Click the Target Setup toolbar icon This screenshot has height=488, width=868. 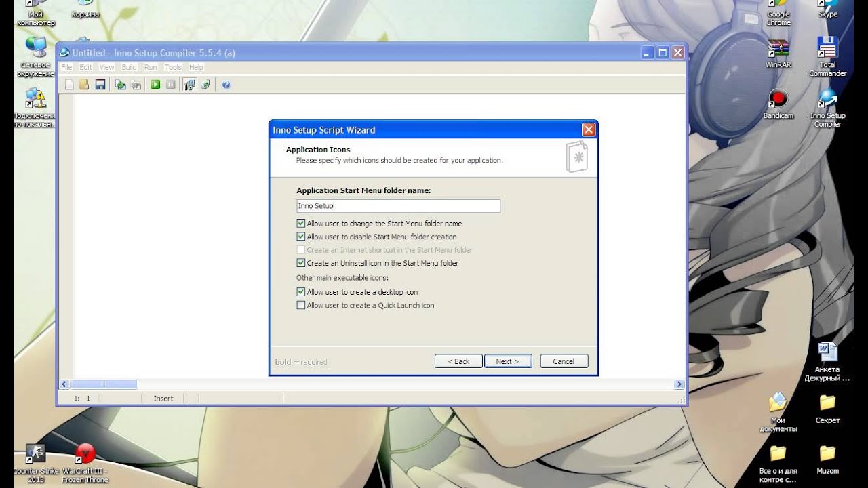tap(190, 85)
